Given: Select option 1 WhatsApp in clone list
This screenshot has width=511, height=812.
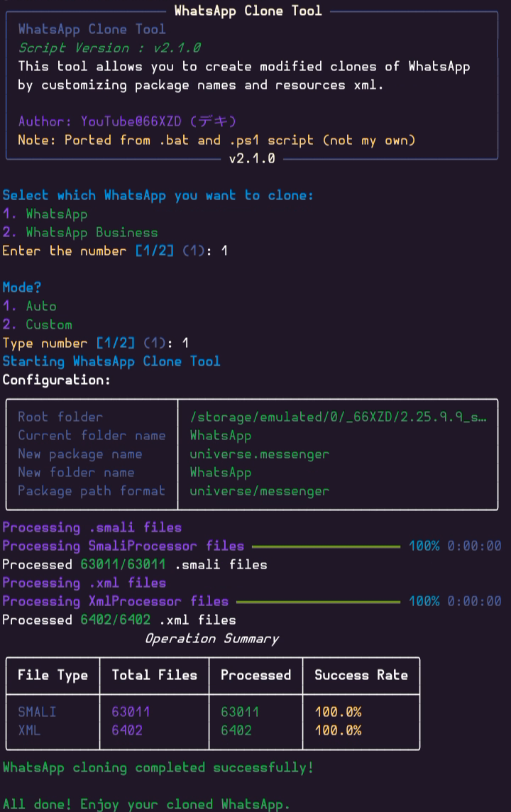Looking at the screenshot, I should tap(45, 214).
